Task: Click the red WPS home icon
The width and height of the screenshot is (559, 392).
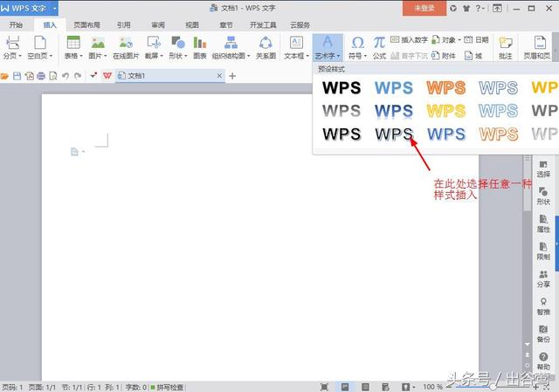Action: [107, 76]
